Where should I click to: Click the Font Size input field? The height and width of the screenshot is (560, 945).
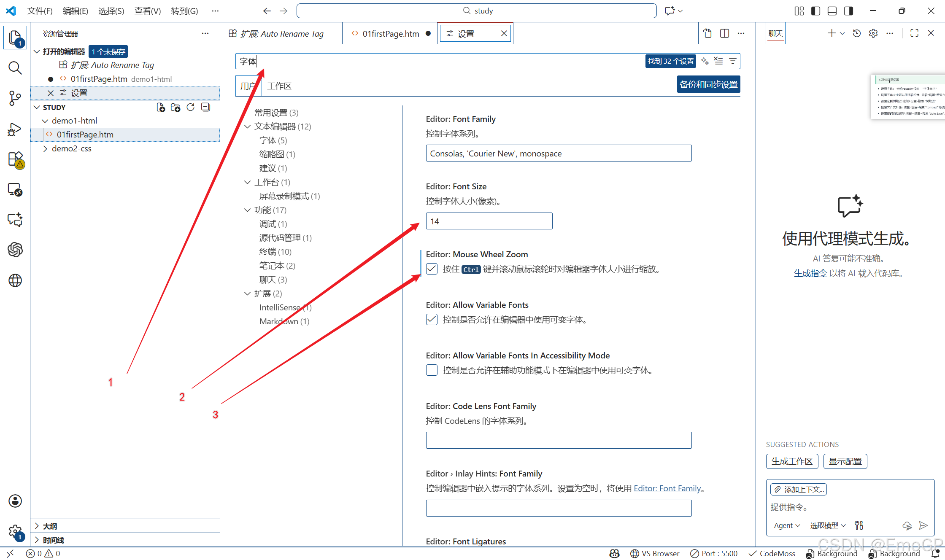click(489, 221)
